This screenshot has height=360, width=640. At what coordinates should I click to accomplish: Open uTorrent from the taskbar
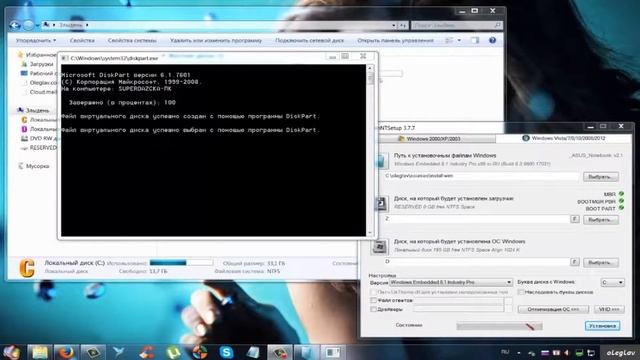(x=173, y=352)
